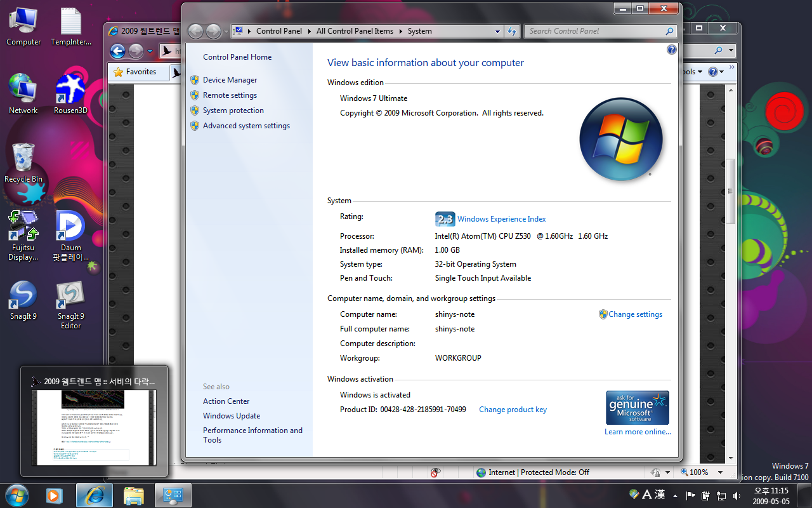Select the Rousen3D desktop shortcut
The image size is (812, 508).
pyautogui.click(x=70, y=94)
